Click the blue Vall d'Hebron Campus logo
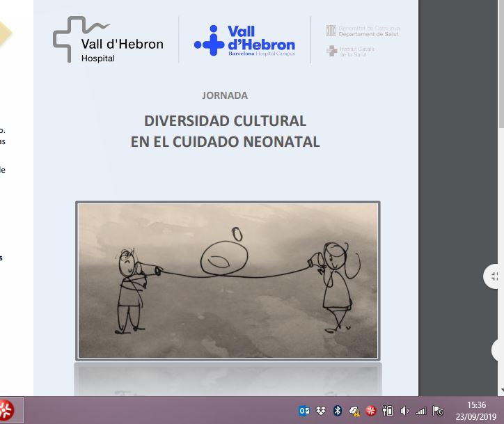 244,40
